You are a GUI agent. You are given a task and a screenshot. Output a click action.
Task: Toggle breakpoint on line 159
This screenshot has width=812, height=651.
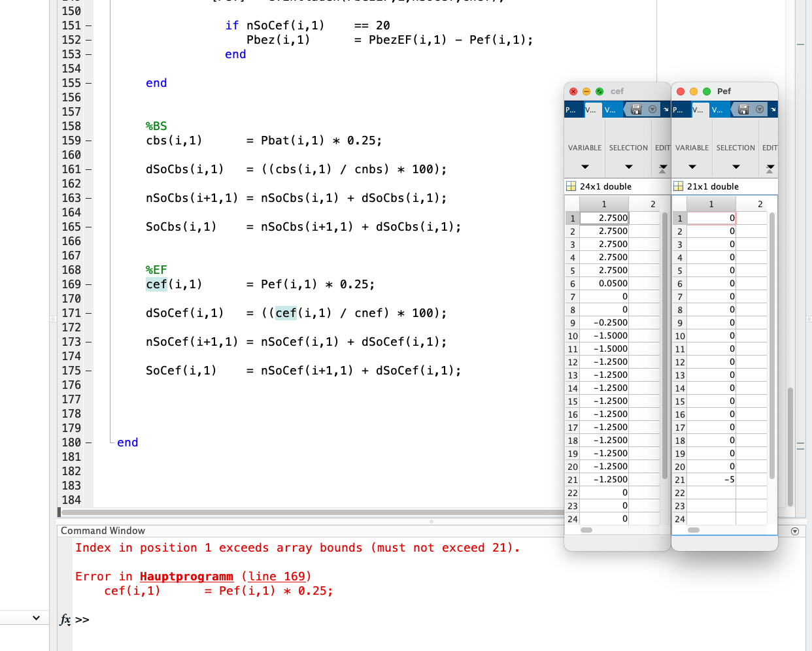(89, 141)
